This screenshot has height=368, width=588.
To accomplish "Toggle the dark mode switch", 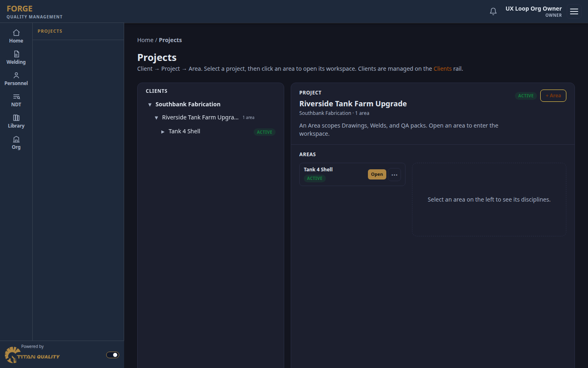I will (x=113, y=355).
